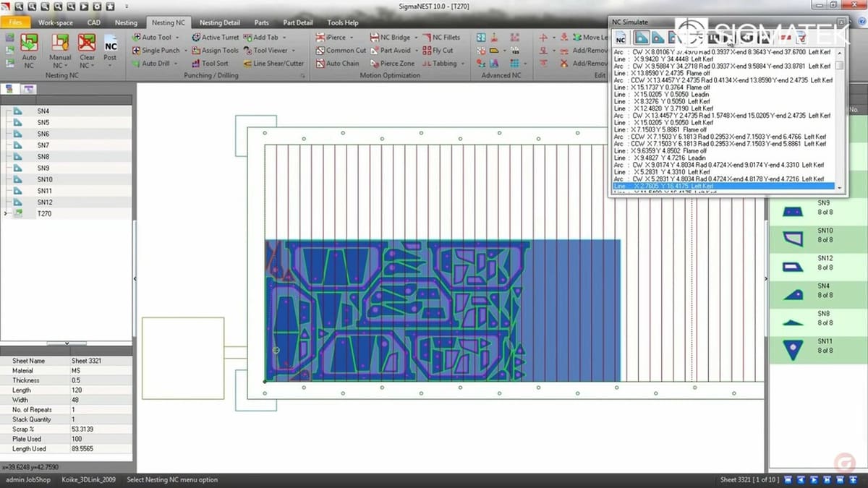868x488 pixels.
Task: Open the Active Turret command
Action: tap(216, 38)
